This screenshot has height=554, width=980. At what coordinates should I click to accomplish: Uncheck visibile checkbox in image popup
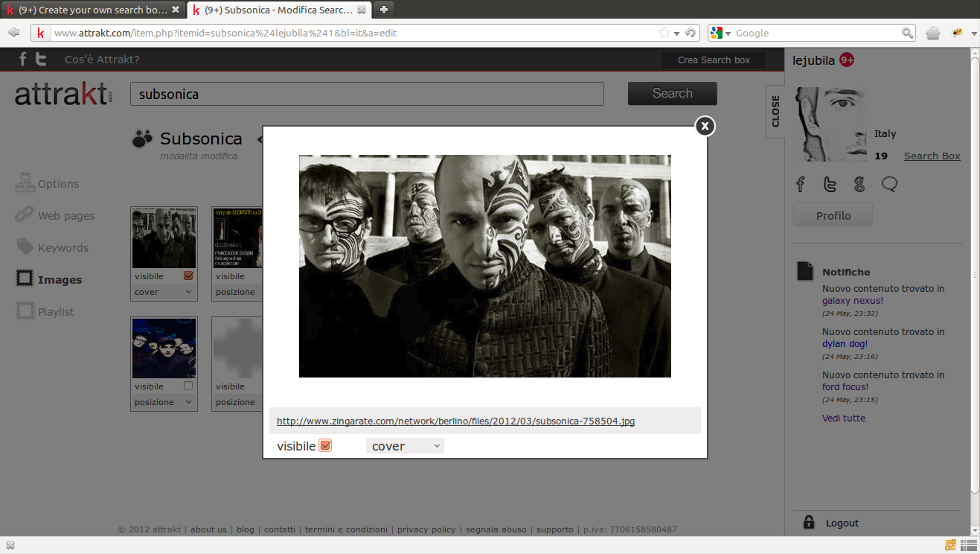(x=325, y=445)
